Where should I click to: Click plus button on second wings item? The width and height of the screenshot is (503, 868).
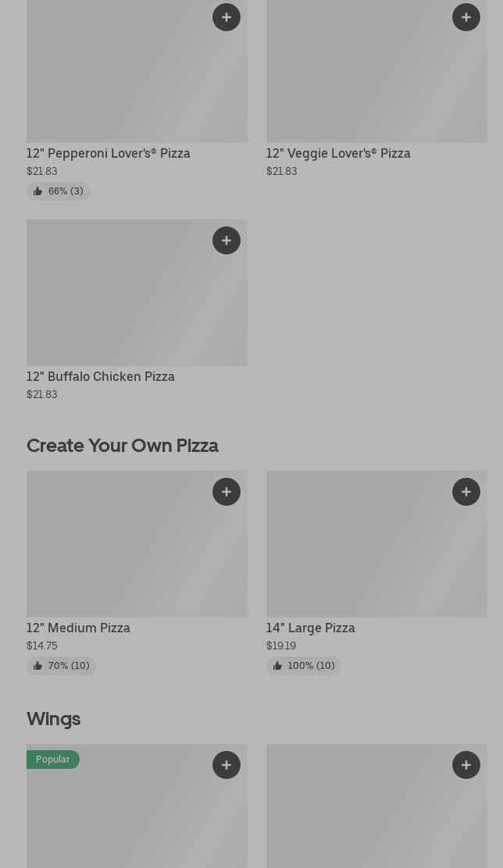[466, 765]
